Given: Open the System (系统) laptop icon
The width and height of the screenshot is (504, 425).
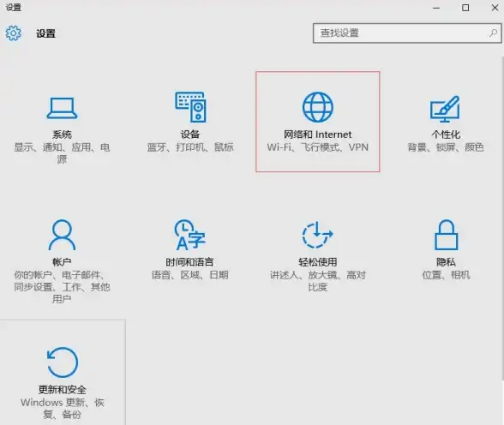Looking at the screenshot, I should 62,108.
